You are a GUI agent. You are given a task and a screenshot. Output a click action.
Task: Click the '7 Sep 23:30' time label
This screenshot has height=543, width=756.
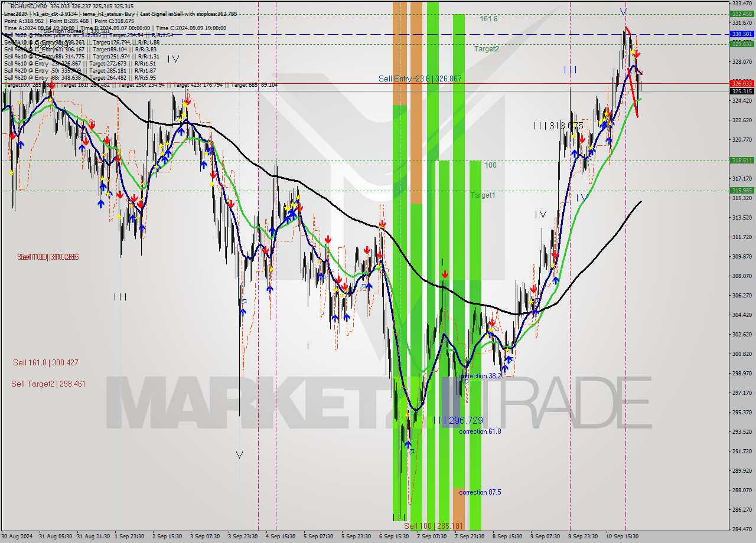[470, 537]
